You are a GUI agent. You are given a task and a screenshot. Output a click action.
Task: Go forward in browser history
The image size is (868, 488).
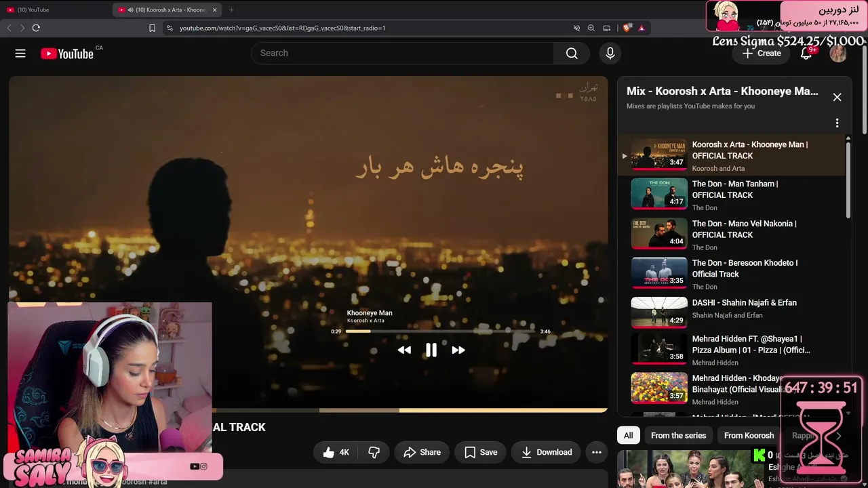[x=22, y=28]
